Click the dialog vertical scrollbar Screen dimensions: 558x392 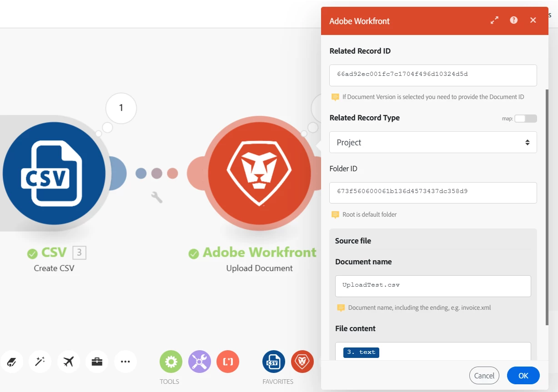tap(547, 207)
